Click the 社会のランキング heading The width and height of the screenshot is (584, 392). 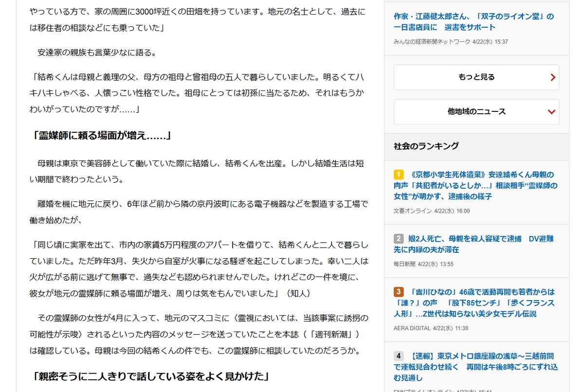tap(426, 146)
